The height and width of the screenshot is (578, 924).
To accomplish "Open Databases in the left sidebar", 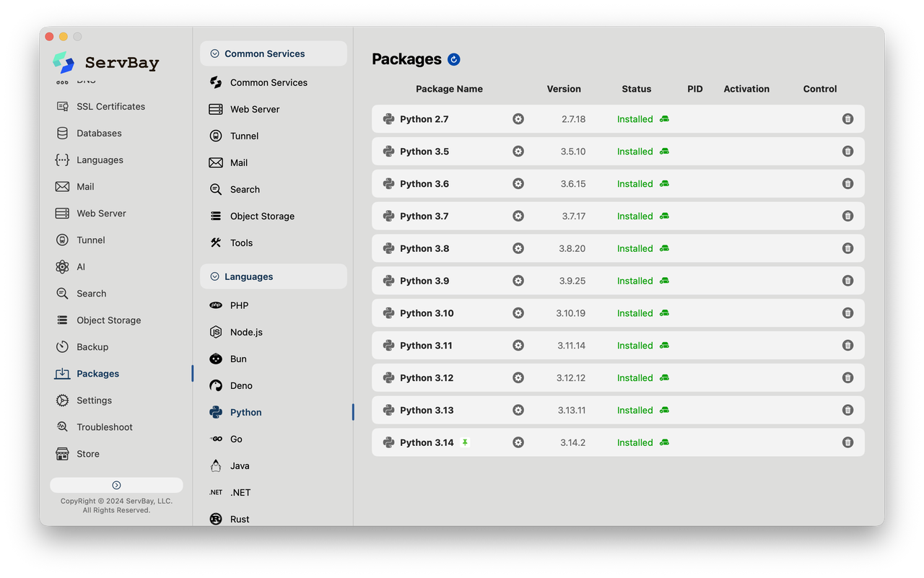I will (x=99, y=133).
